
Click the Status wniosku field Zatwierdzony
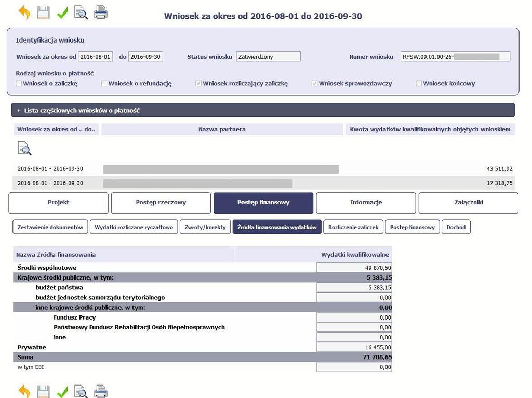[x=269, y=57]
